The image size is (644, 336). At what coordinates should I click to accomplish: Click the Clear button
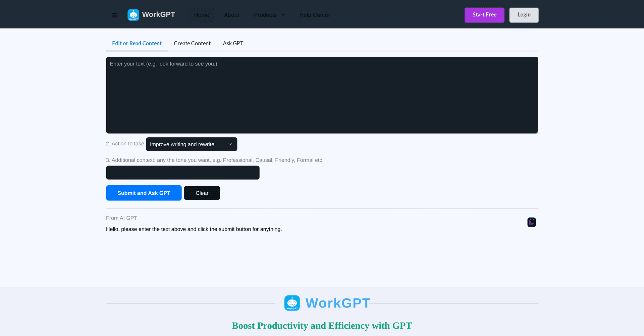tap(202, 193)
